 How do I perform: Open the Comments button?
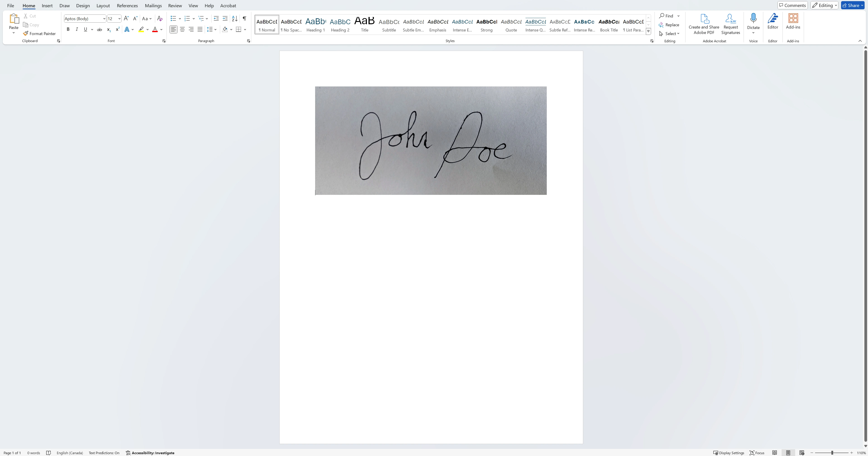792,5
